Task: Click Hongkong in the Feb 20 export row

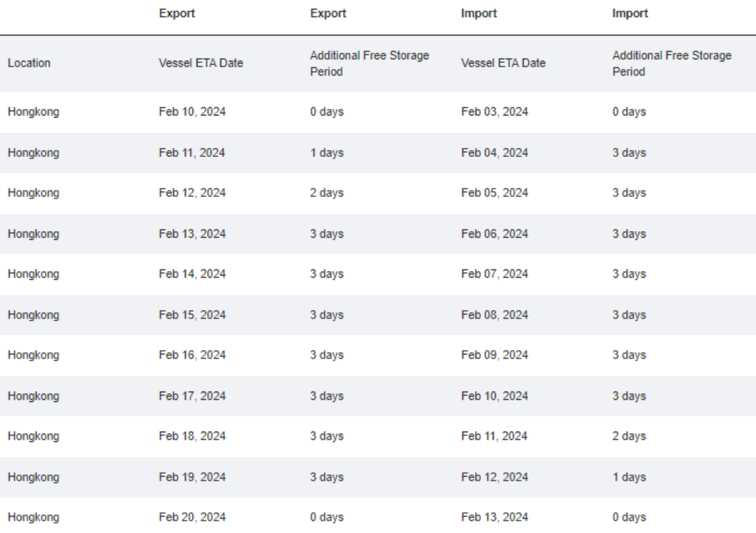Action: [x=33, y=517]
